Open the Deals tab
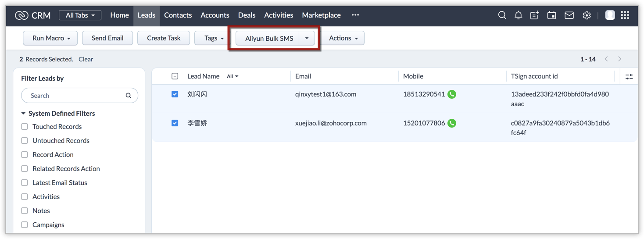Screen dimensions: 644x239 point(247,15)
